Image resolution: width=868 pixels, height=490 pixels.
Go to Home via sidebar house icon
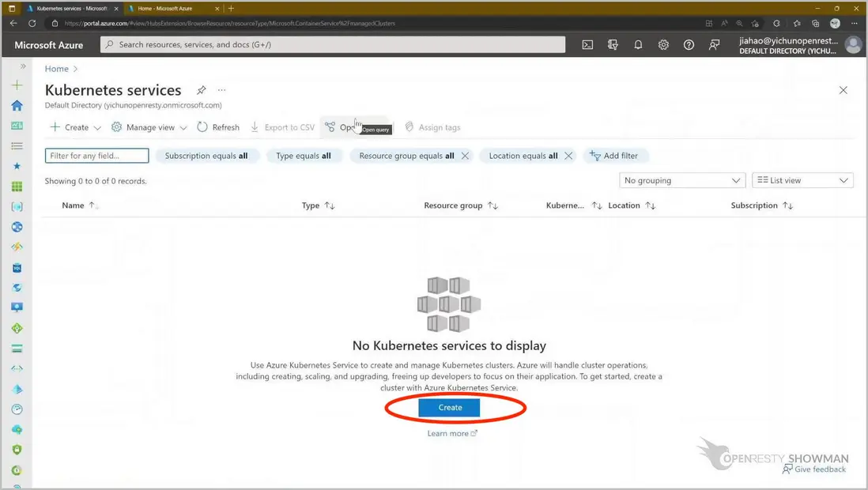[x=17, y=105]
